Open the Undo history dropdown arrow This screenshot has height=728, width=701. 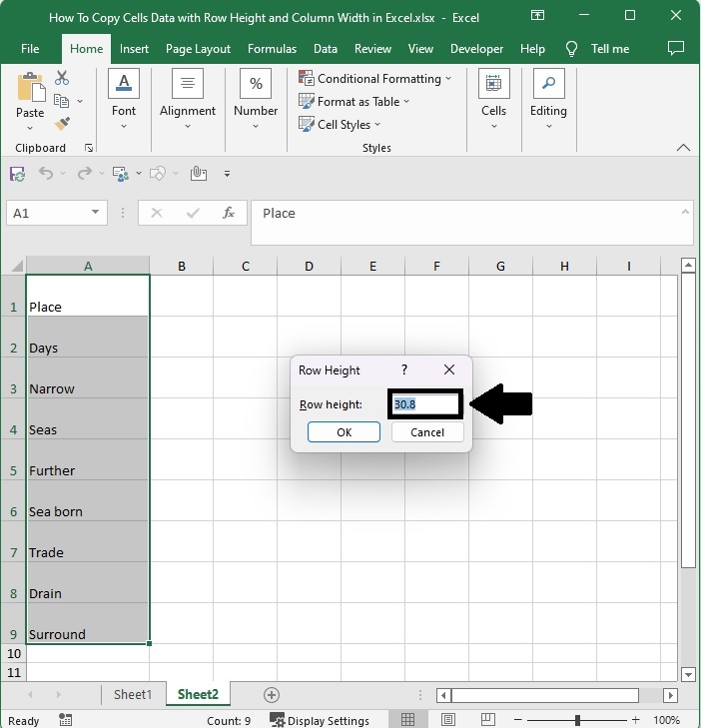tap(63, 173)
